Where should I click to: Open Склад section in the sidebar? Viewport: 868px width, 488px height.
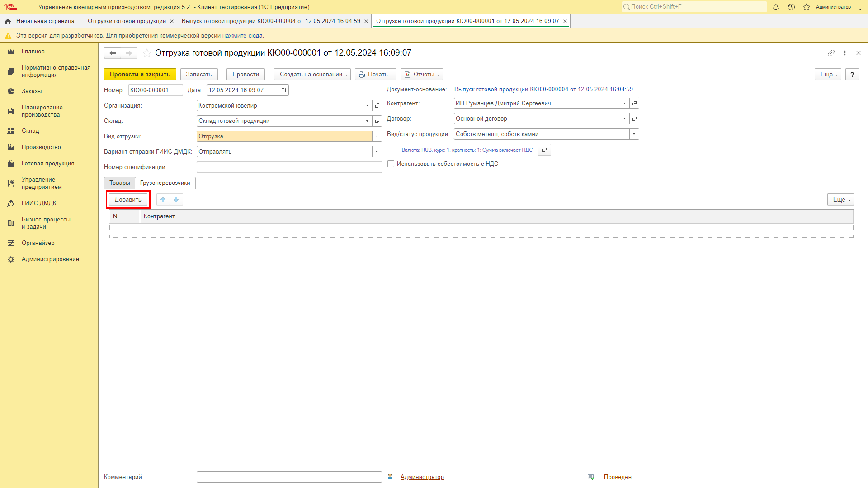(30, 131)
